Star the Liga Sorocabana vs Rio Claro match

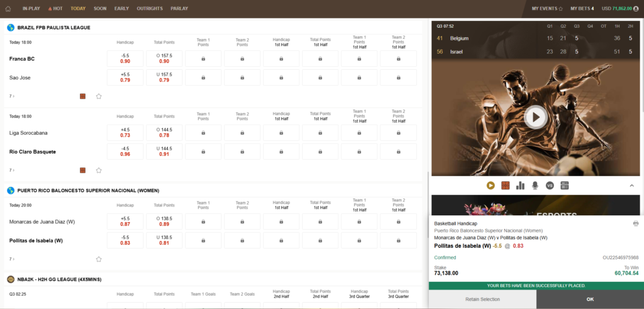(x=99, y=170)
